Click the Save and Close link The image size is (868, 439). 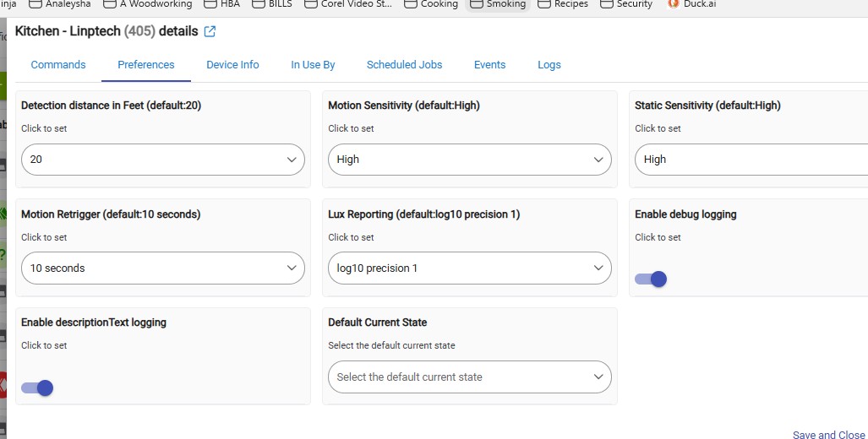click(x=828, y=434)
